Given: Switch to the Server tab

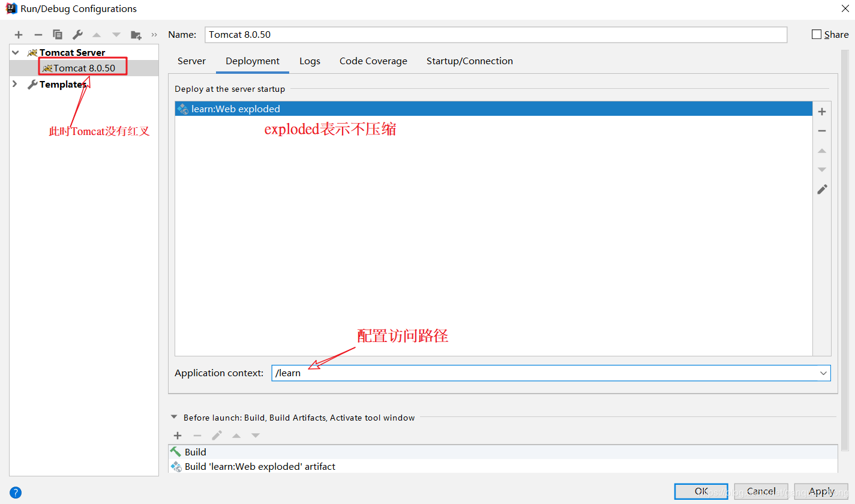Looking at the screenshot, I should [191, 61].
